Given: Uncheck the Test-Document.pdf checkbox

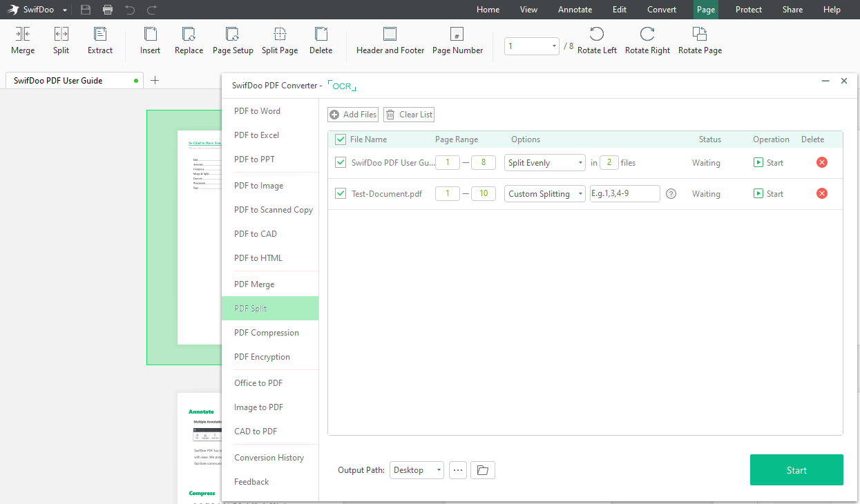Looking at the screenshot, I should pos(341,194).
